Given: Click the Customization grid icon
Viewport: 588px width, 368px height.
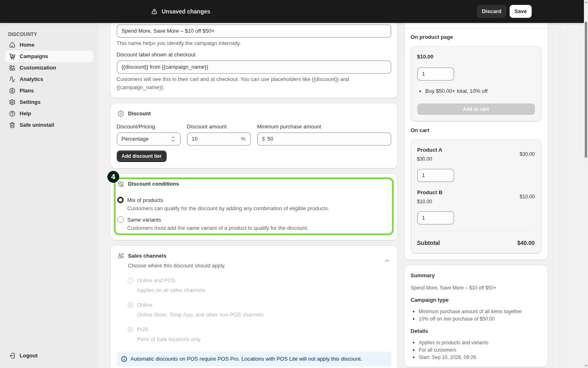Looking at the screenshot, I should click(x=12, y=68).
